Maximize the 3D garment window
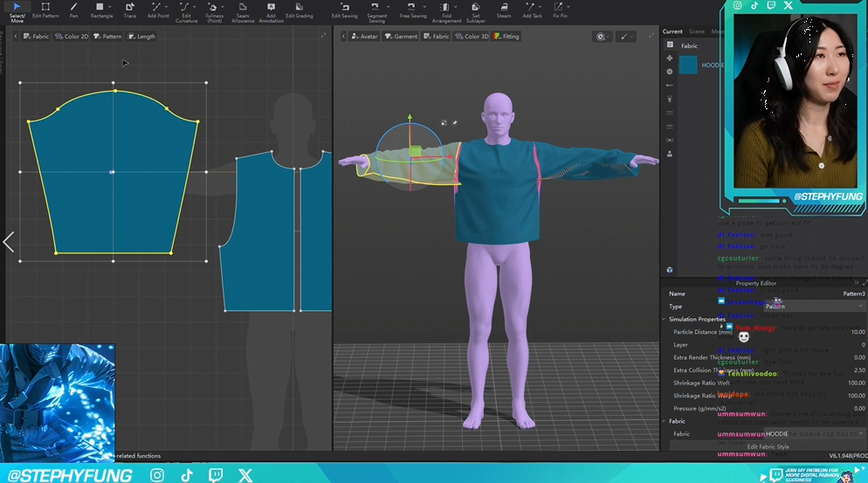The image size is (868, 483). tap(651, 36)
